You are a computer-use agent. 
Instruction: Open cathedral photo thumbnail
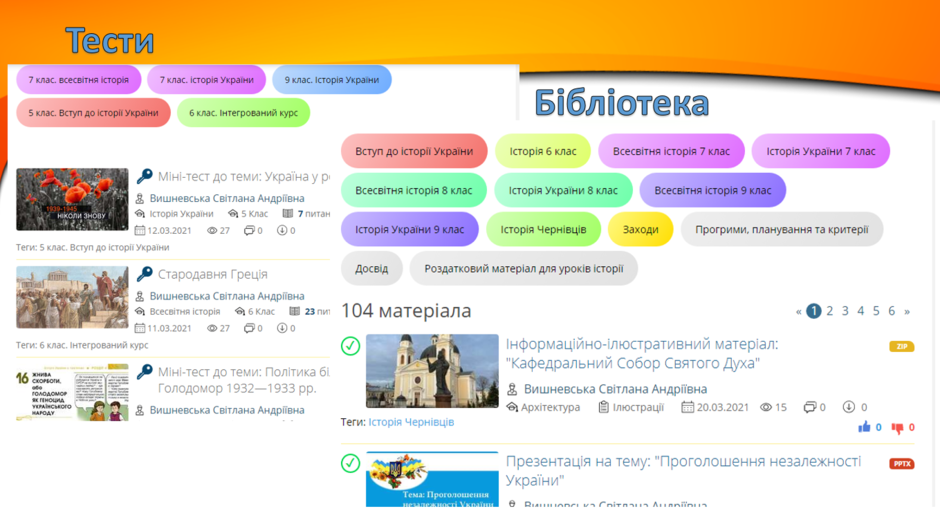coord(432,371)
